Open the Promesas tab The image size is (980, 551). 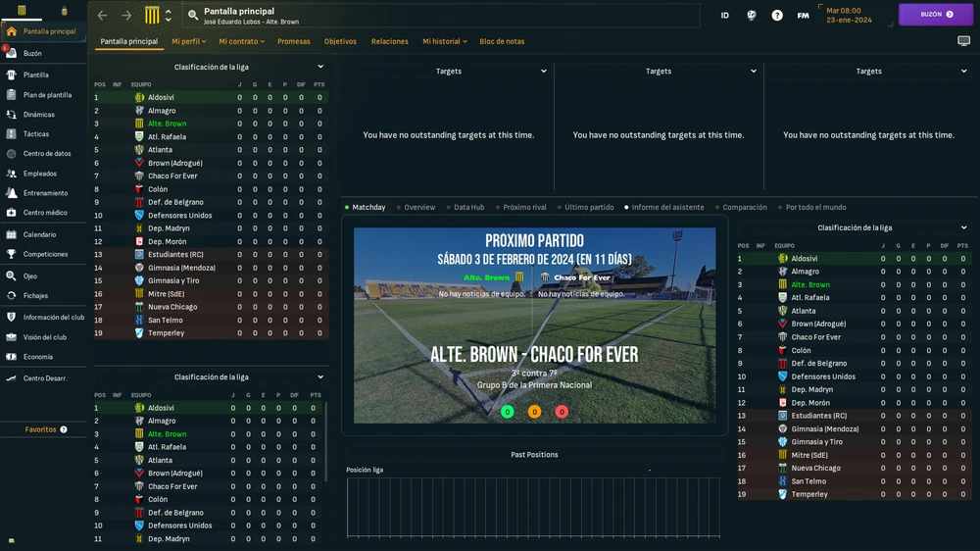(x=294, y=42)
